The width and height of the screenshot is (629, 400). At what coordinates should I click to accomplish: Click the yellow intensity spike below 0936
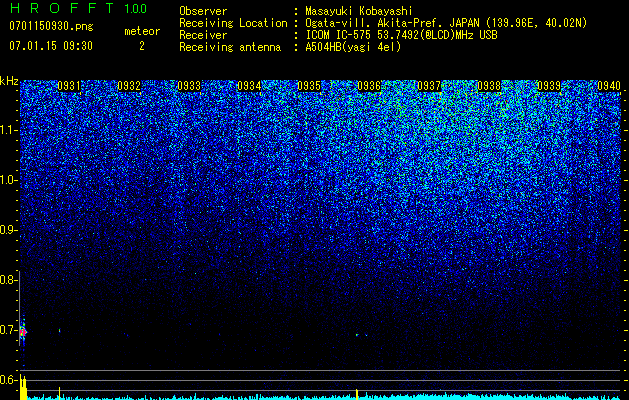click(x=357, y=394)
